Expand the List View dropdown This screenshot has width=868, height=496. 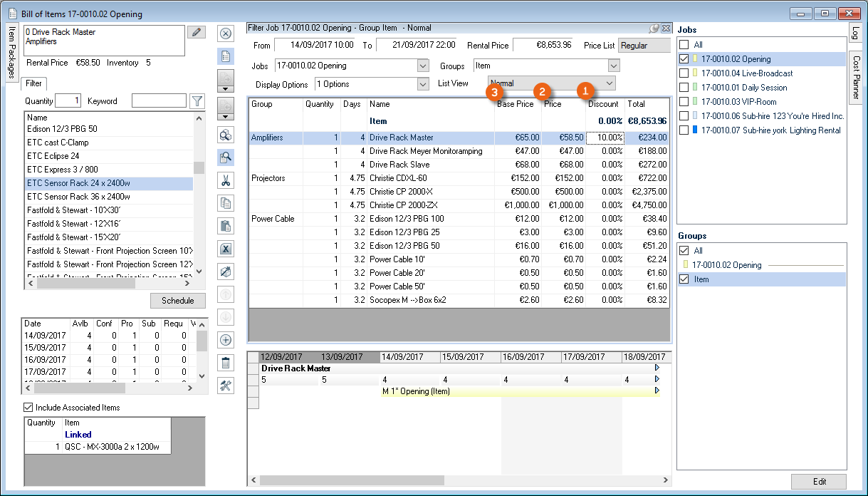pos(610,83)
